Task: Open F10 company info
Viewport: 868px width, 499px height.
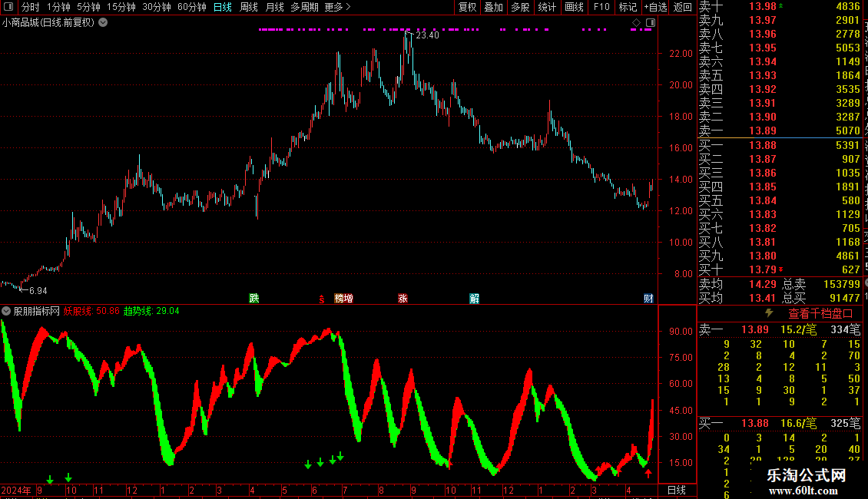Action: 601,7
